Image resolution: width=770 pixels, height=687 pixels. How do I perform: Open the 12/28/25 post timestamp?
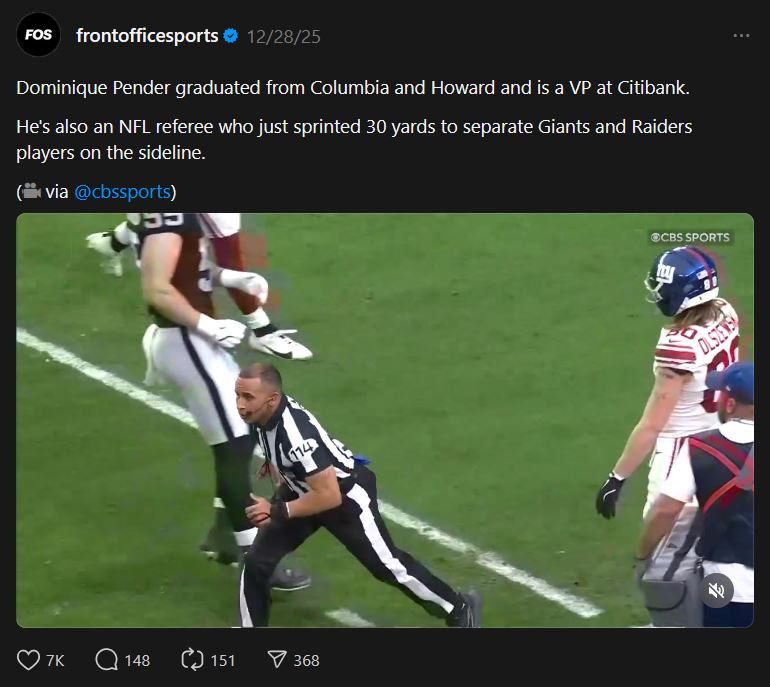click(x=283, y=37)
